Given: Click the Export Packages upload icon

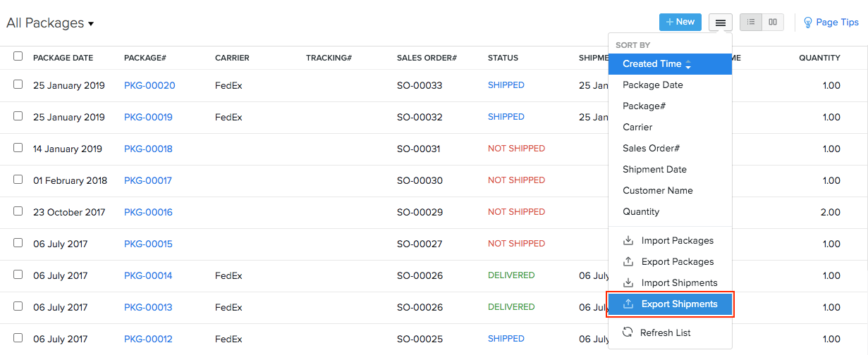Looking at the screenshot, I should (x=628, y=262).
